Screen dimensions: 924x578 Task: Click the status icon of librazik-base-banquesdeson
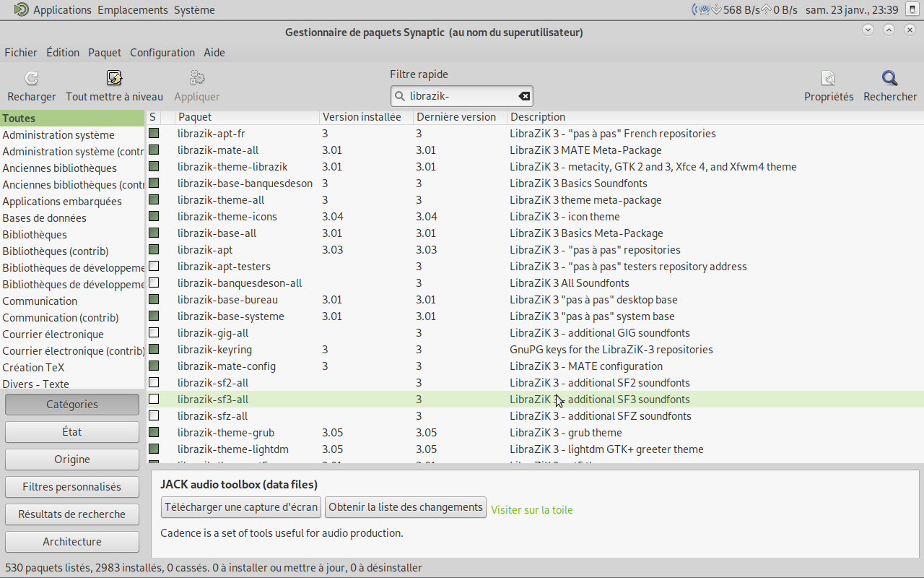point(154,183)
